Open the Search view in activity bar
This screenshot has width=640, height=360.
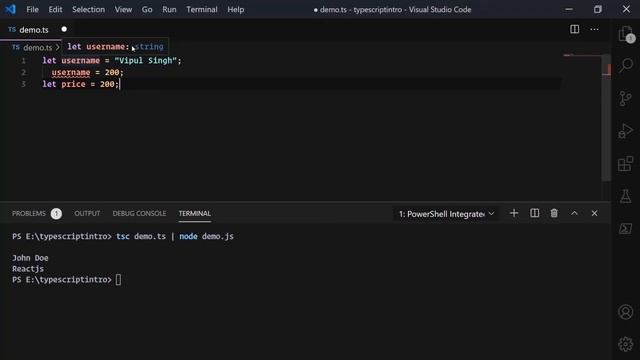(x=625, y=65)
